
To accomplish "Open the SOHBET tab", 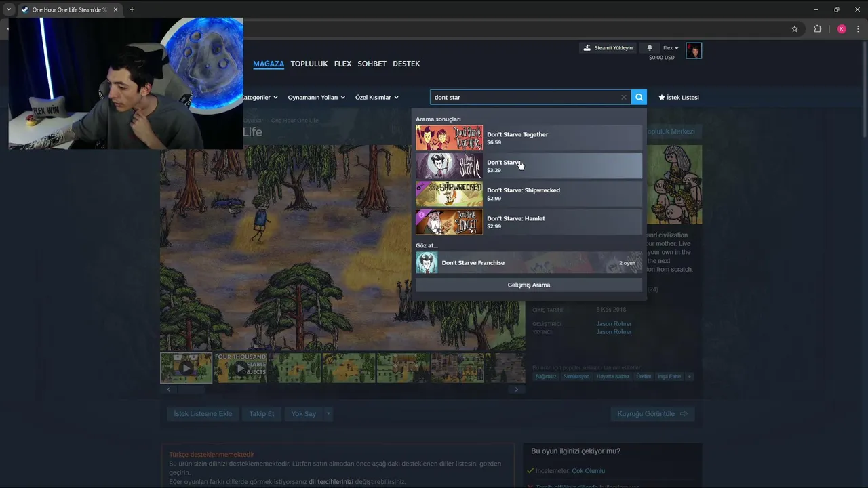I will pyautogui.click(x=372, y=64).
